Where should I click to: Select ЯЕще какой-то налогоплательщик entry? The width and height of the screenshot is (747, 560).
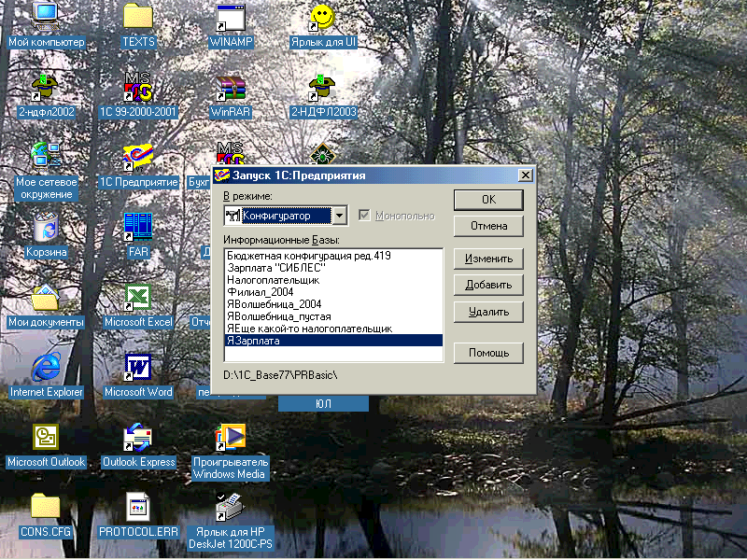[x=333, y=329]
